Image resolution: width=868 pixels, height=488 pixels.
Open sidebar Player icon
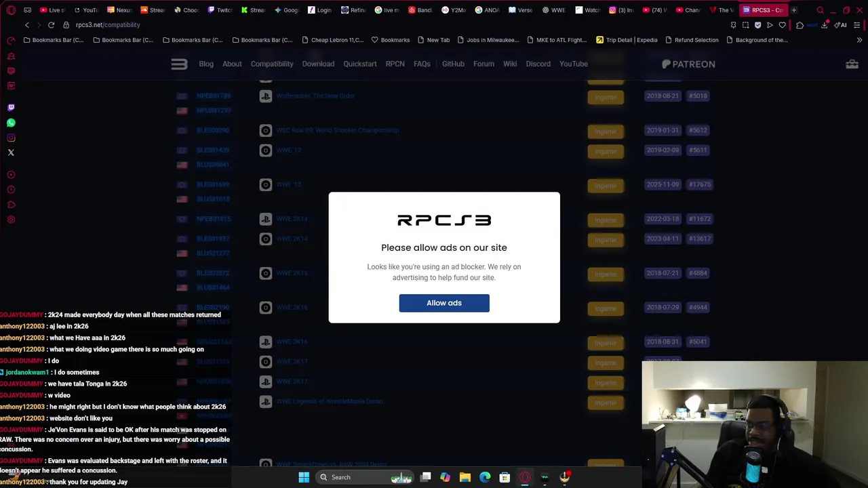[11, 175]
